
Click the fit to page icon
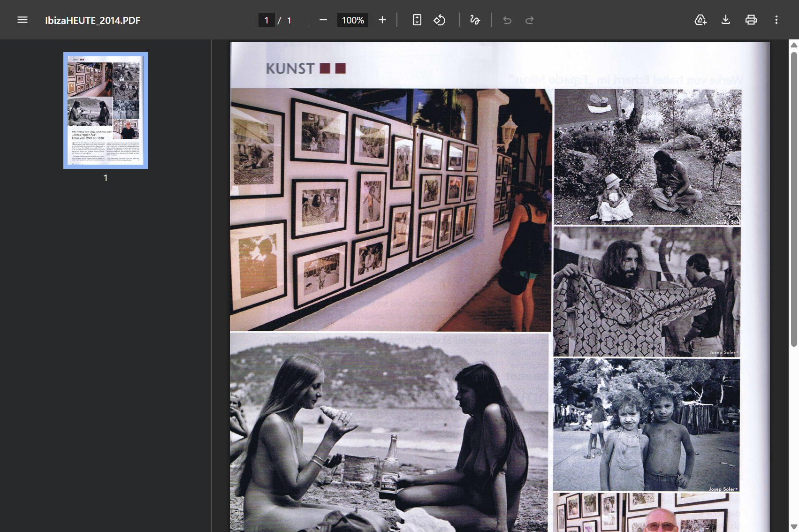(417, 20)
